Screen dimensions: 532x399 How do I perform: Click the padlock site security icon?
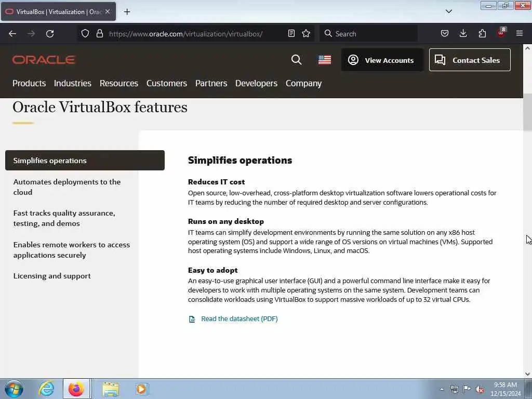tap(100, 34)
